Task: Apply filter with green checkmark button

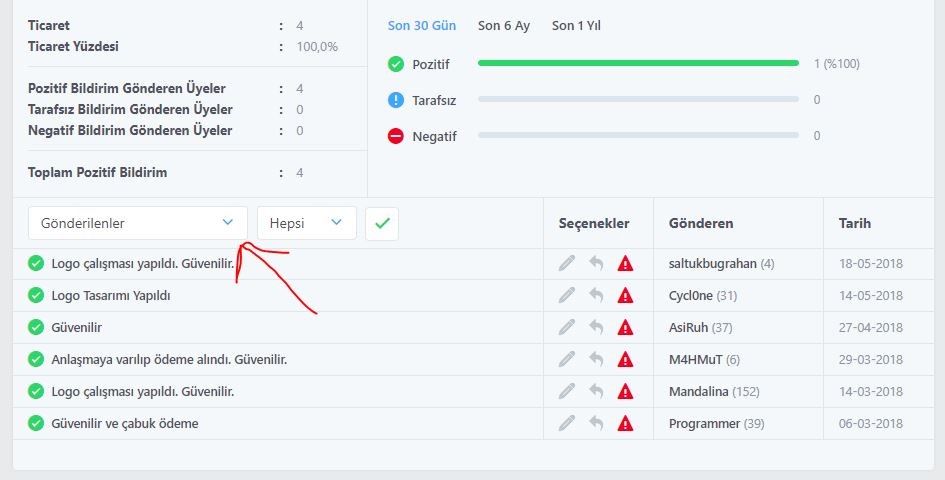Action: [x=382, y=224]
